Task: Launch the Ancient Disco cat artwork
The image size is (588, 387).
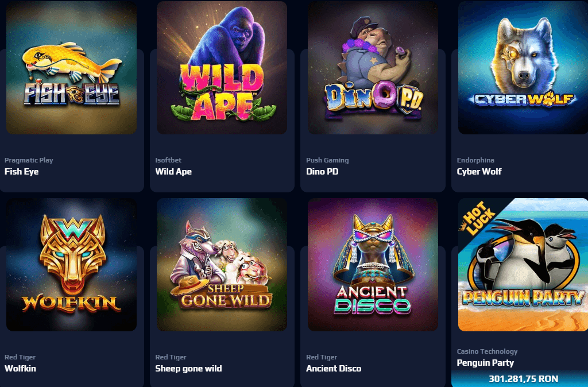Action: point(373,265)
